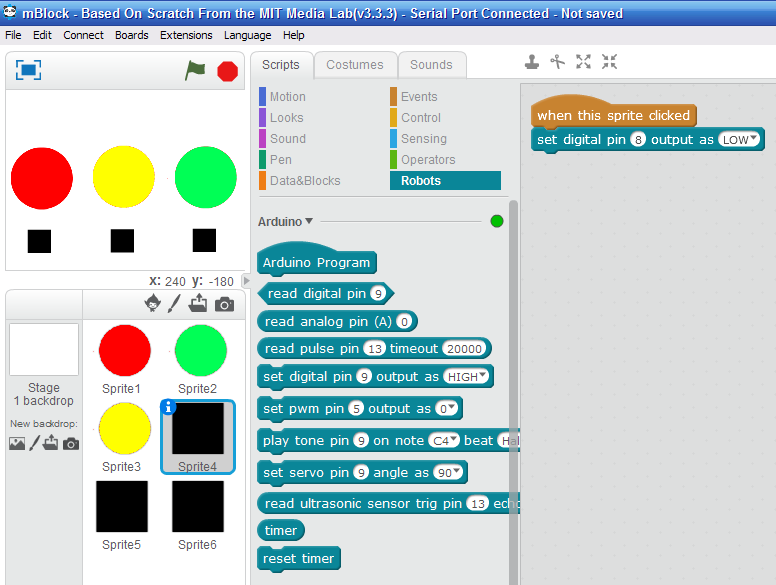Click the reset timer block
This screenshot has width=776, height=585.
pos(298,559)
